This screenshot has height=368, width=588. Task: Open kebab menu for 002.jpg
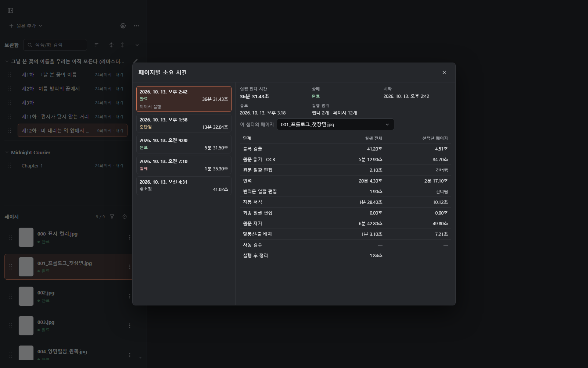point(129,296)
